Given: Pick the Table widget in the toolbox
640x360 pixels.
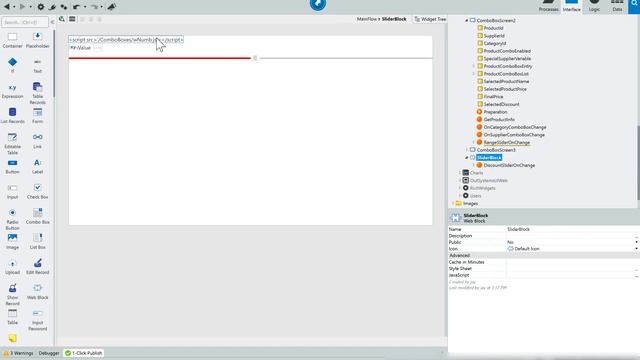Looking at the screenshot, I should [12, 317].
